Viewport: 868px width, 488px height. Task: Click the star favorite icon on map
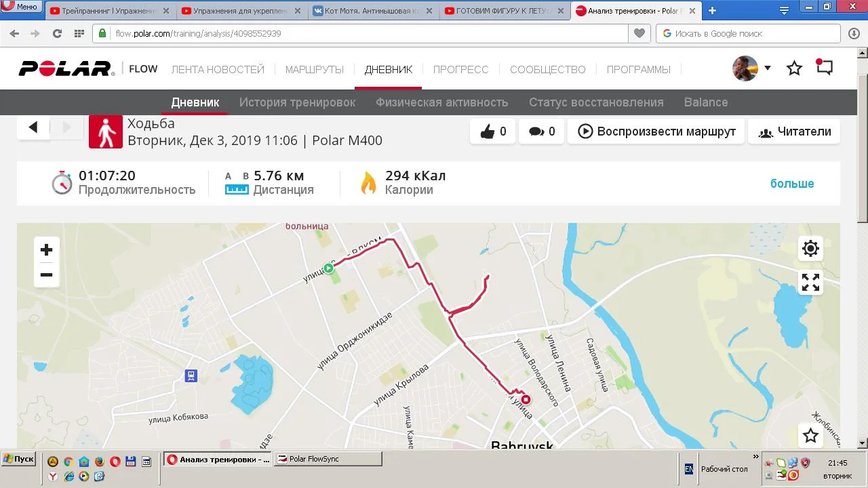[810, 435]
